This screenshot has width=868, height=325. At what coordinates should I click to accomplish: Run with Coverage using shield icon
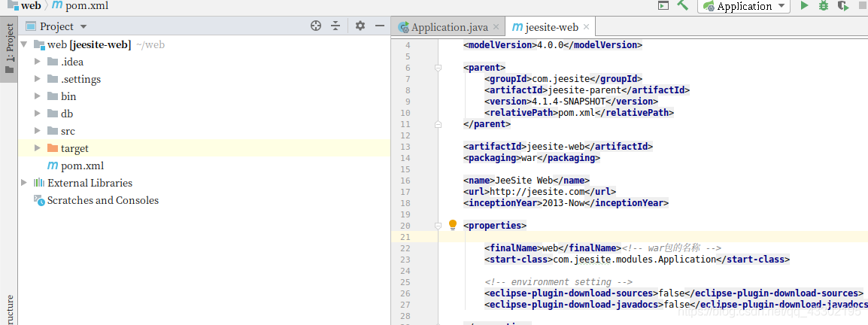tap(843, 6)
